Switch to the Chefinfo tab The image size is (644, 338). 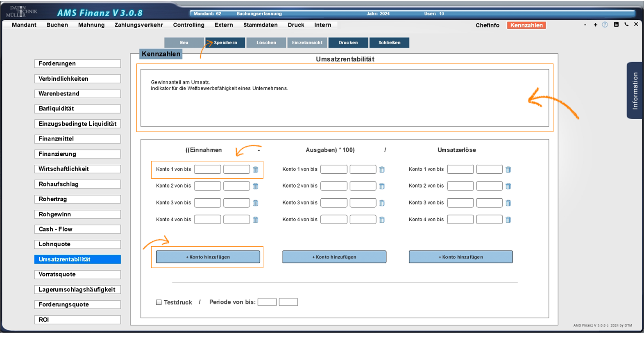point(487,25)
